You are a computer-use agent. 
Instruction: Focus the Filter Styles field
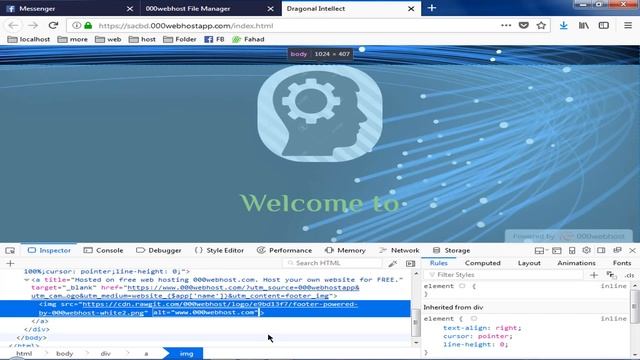pyautogui.click(x=504, y=275)
